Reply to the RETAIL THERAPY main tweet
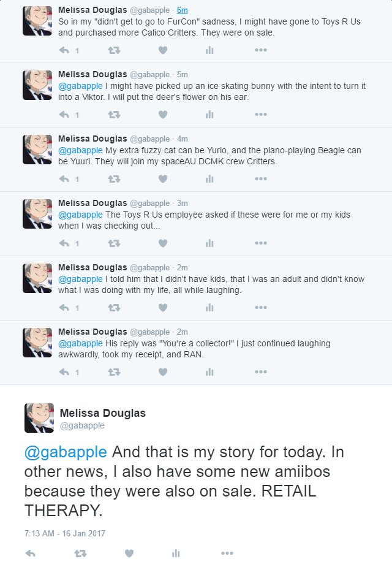The width and height of the screenshot is (392, 567). (x=31, y=554)
